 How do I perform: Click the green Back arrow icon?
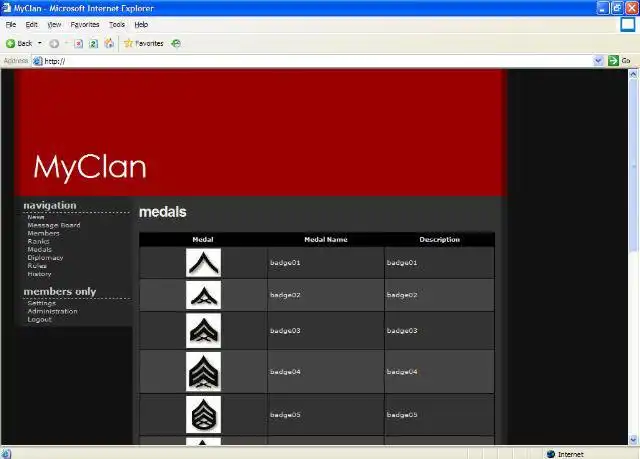click(x=11, y=43)
